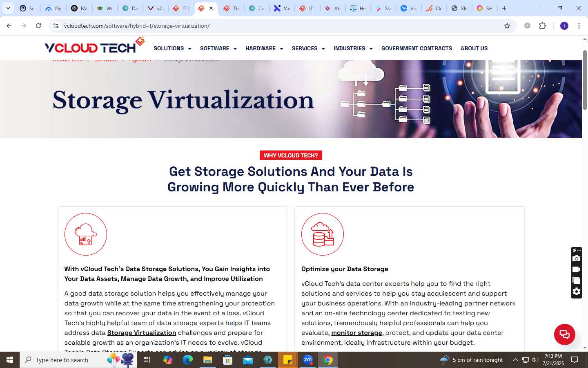588x368 pixels.
Task: Switch to the SH tab
Action: (485, 8)
